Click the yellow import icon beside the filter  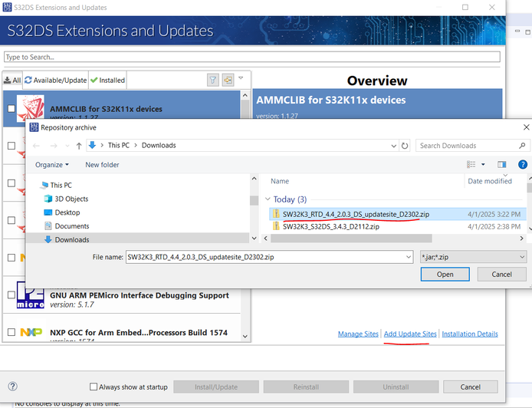[228, 80]
